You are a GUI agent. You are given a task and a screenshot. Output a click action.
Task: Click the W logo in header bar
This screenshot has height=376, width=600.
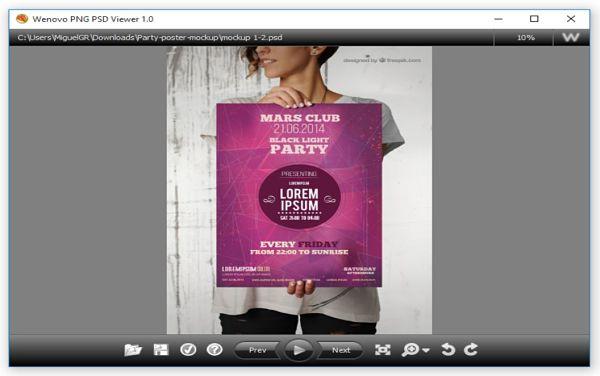[571, 37]
